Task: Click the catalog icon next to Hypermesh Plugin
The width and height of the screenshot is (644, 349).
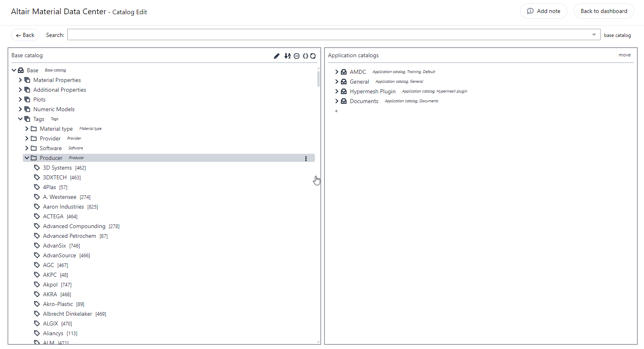Action: tap(344, 91)
